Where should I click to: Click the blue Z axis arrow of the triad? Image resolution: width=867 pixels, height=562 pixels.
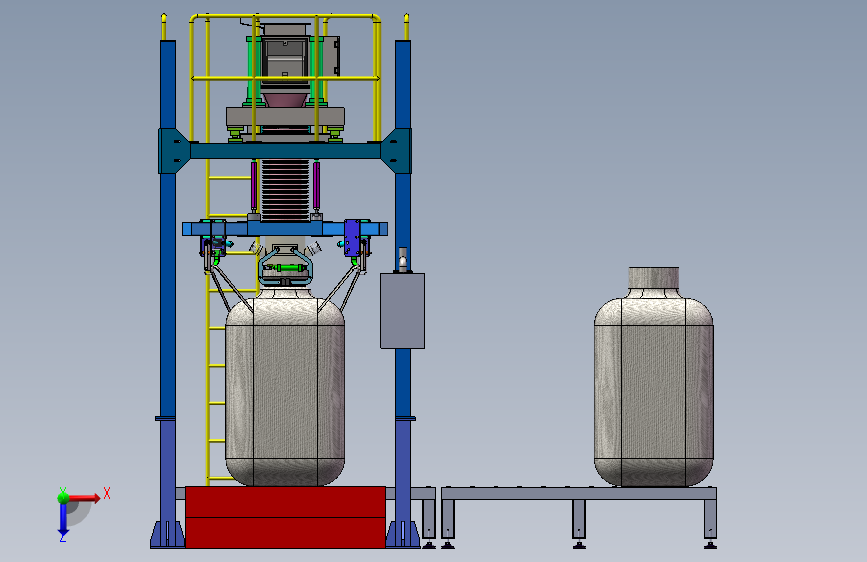[x=63, y=521]
